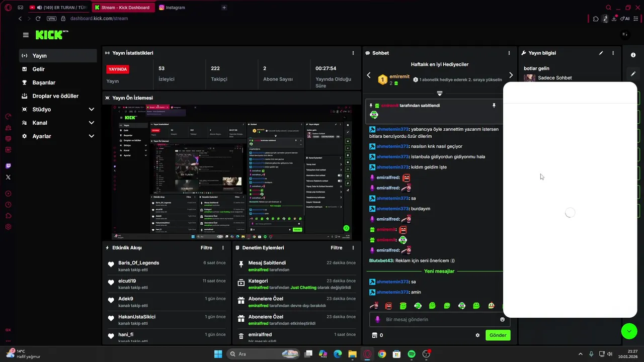Screen dimensions: 644x362
Task: Open the Yayın sidebar page
Action: point(58,56)
